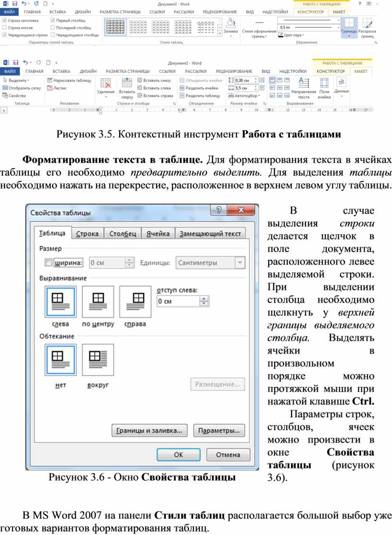
Task: Click the отступ слева spinner arrows
Action: click(204, 301)
